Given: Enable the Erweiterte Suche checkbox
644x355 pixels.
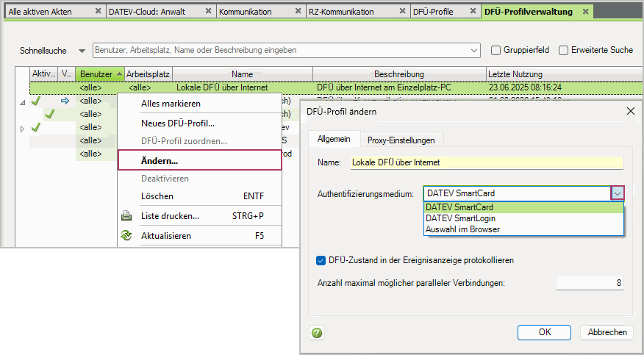Looking at the screenshot, I should pos(563,51).
